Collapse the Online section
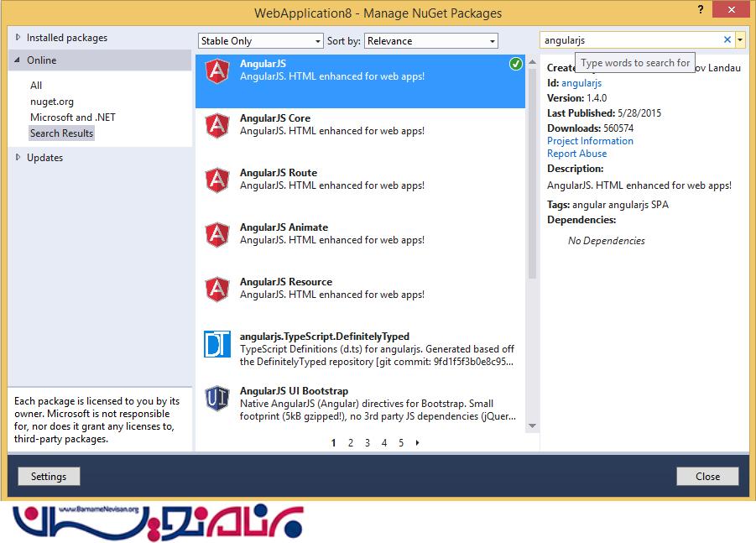756x543 pixels. (x=18, y=60)
